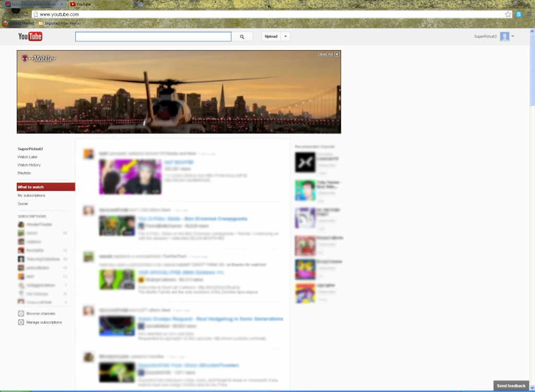
Task: Click the Send feedback button
Action: tap(511, 386)
